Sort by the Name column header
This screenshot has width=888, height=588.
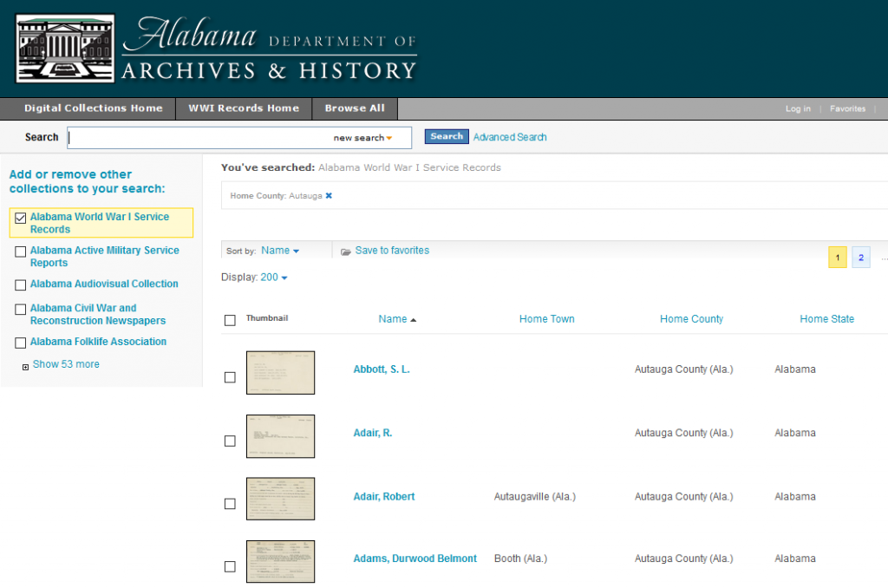(x=393, y=319)
